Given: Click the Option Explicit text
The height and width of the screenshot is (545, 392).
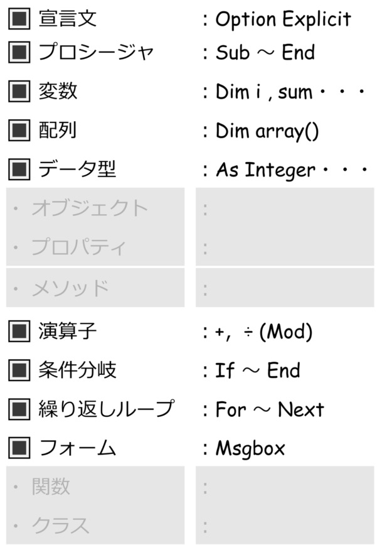Looking at the screenshot, I should [x=283, y=19].
